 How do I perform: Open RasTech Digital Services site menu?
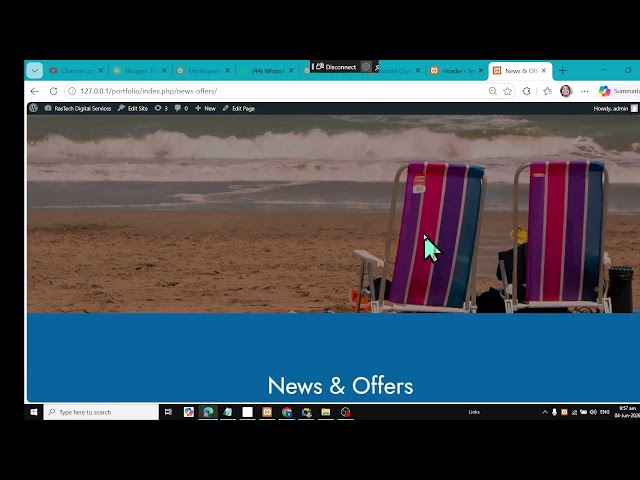click(78, 108)
